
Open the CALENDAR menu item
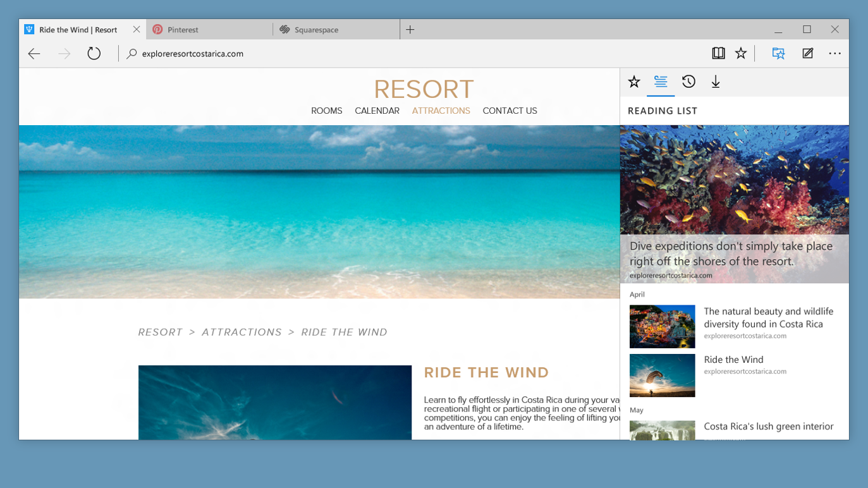click(x=377, y=111)
